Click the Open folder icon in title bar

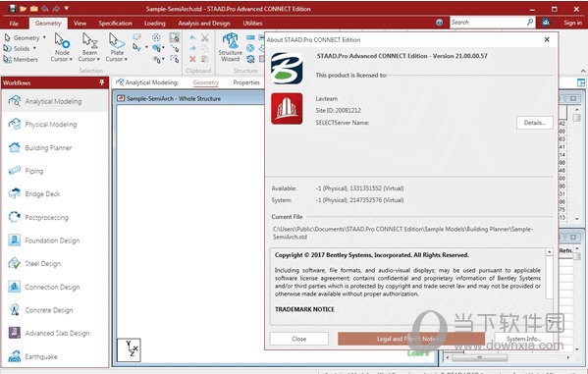[x=24, y=8]
